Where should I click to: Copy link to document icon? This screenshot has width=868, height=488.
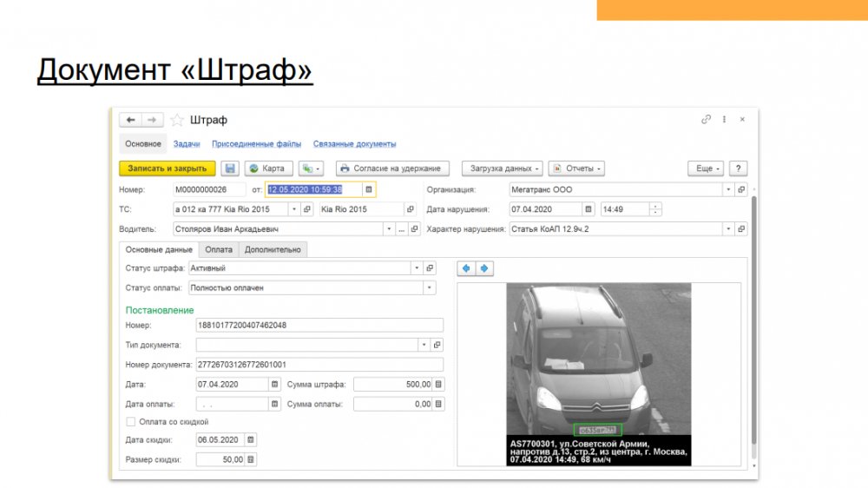pos(707,120)
